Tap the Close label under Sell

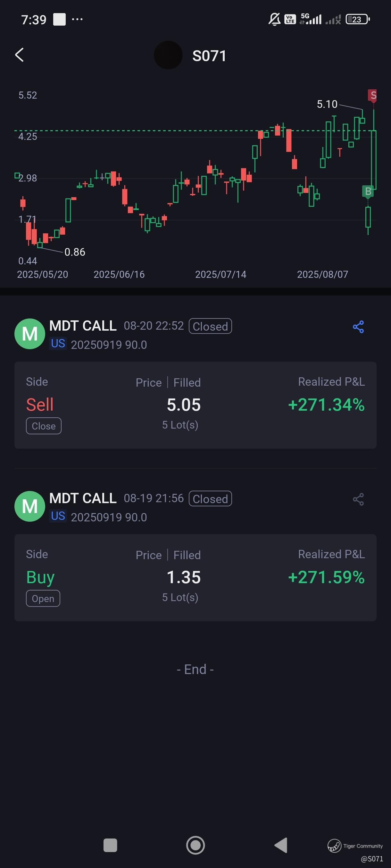tap(44, 426)
